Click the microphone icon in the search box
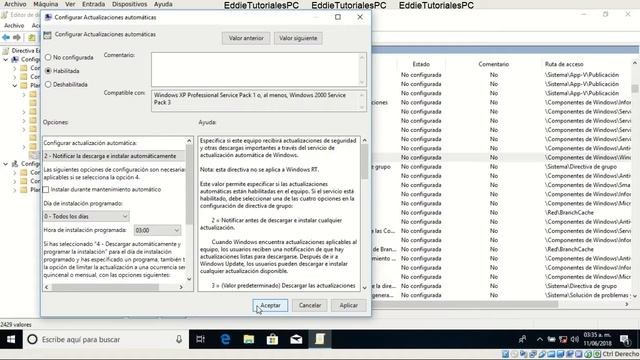This screenshot has height=360, width=640. click(179, 339)
